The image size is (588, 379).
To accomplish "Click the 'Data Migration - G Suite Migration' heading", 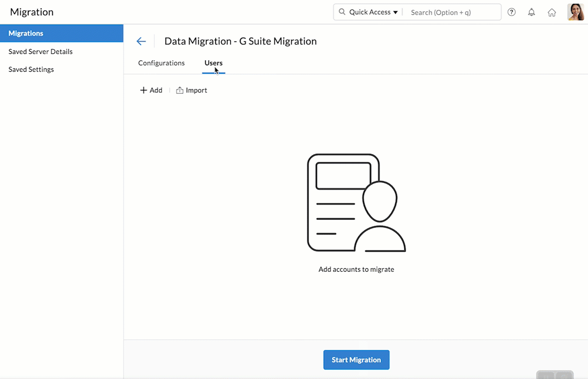I will [x=241, y=41].
